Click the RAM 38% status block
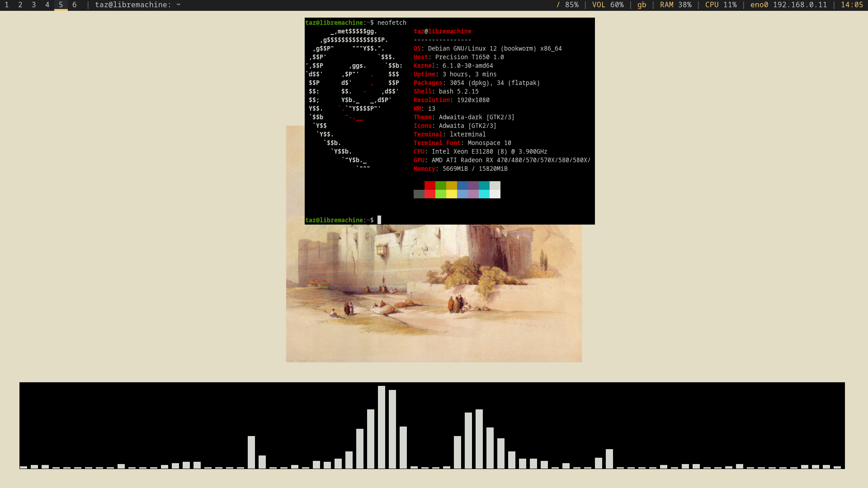Screen dimensions: 868x488 point(675,5)
